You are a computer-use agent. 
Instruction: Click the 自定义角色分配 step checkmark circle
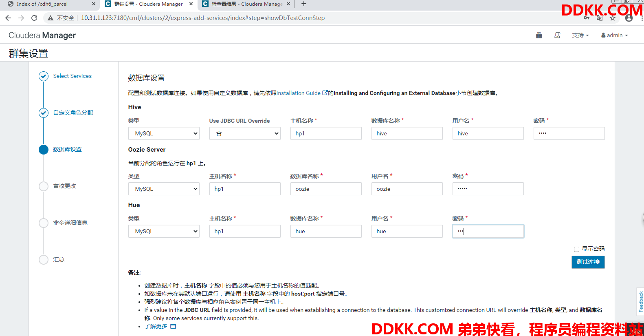pyautogui.click(x=44, y=113)
